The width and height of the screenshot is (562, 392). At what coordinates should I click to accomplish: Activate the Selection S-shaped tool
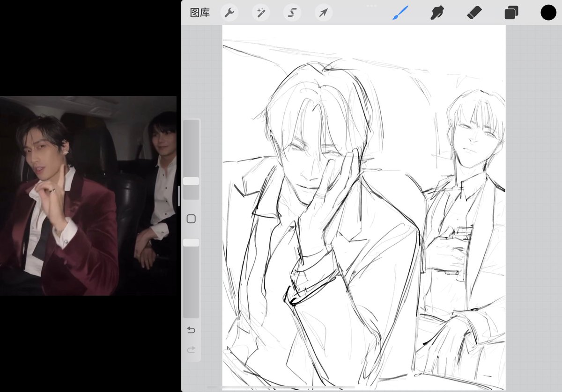[x=292, y=13]
